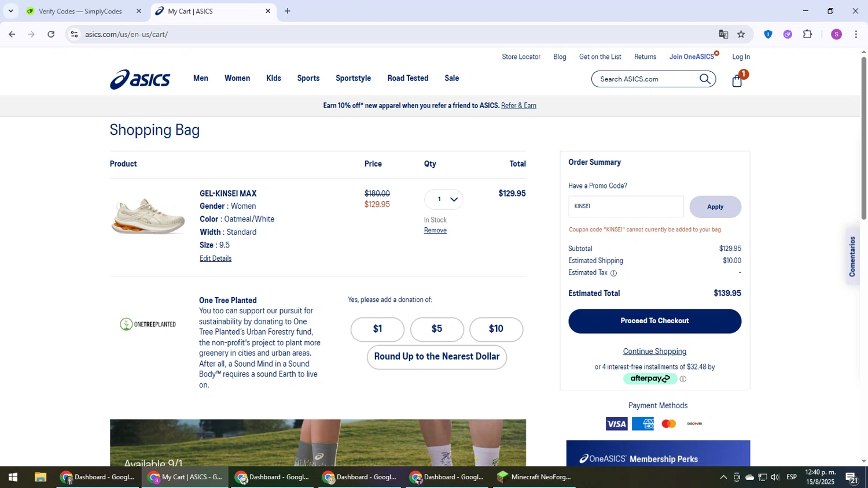Open the notification center icon
868x488 pixels.
(x=852, y=478)
